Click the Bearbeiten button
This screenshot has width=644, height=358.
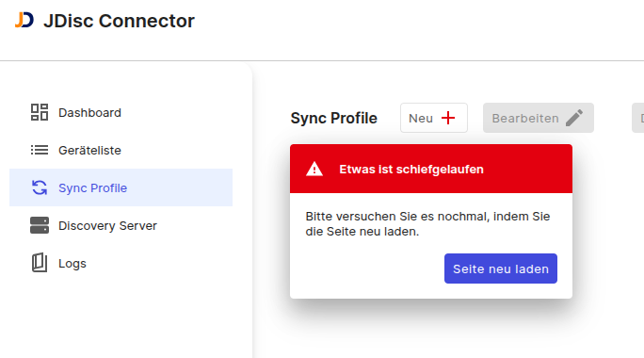click(538, 118)
